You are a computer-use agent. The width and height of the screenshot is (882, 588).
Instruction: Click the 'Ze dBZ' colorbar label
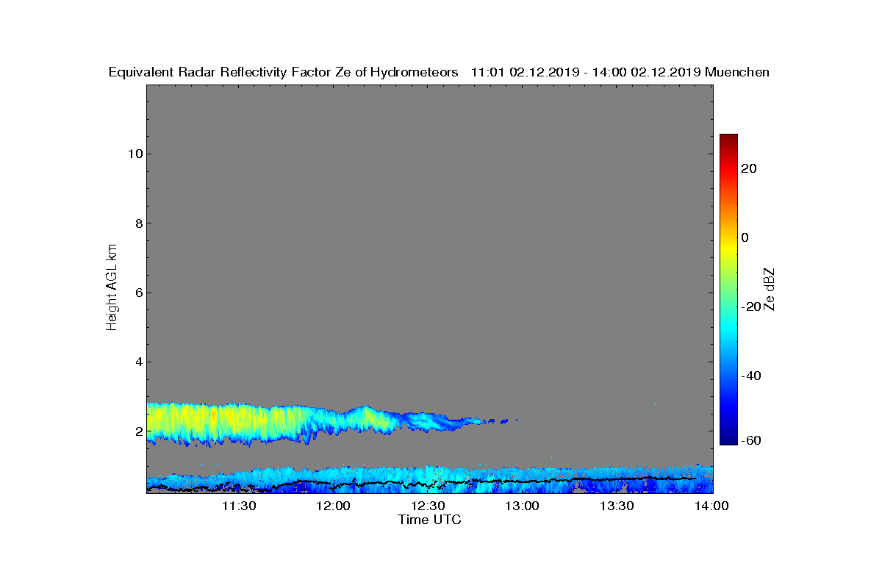point(771,290)
